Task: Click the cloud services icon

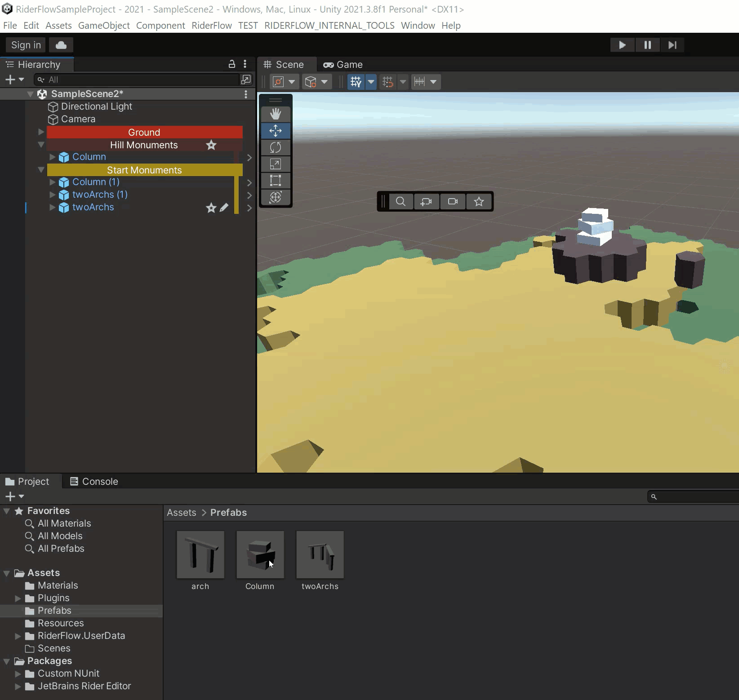Action: pos(61,45)
